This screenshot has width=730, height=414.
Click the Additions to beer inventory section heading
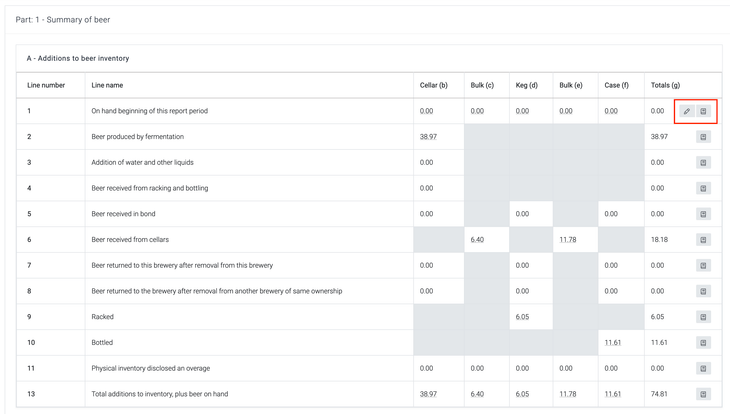tap(78, 58)
